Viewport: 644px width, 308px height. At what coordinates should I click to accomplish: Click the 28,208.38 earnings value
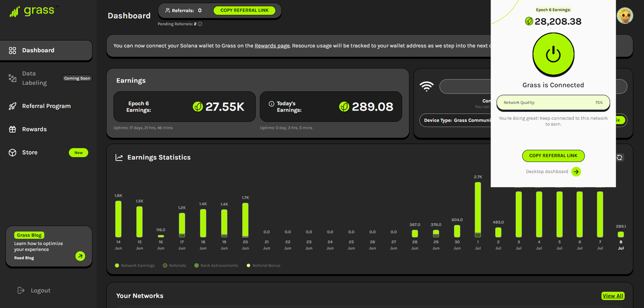tap(558, 22)
